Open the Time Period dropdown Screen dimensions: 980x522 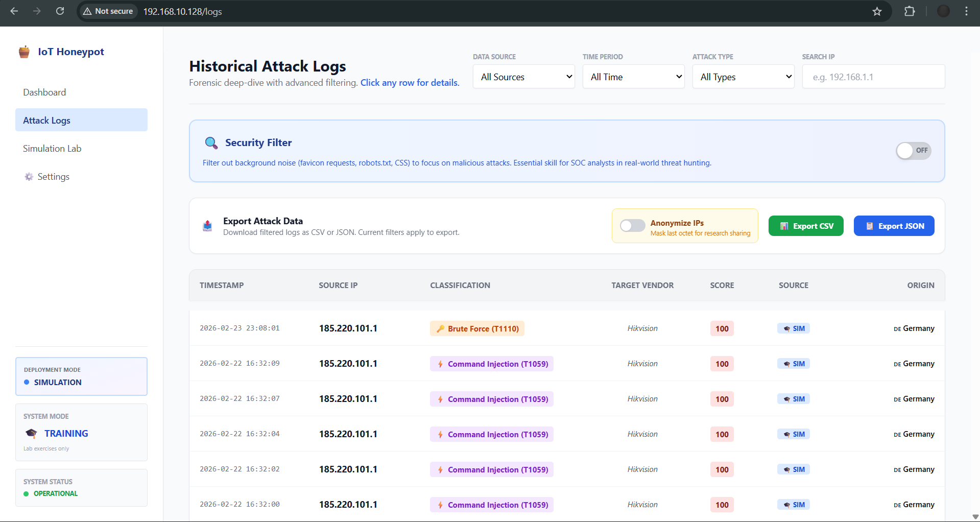click(x=633, y=77)
